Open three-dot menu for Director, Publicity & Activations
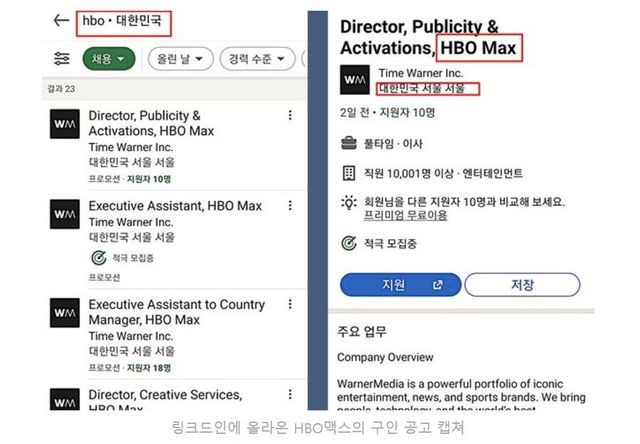 click(291, 116)
